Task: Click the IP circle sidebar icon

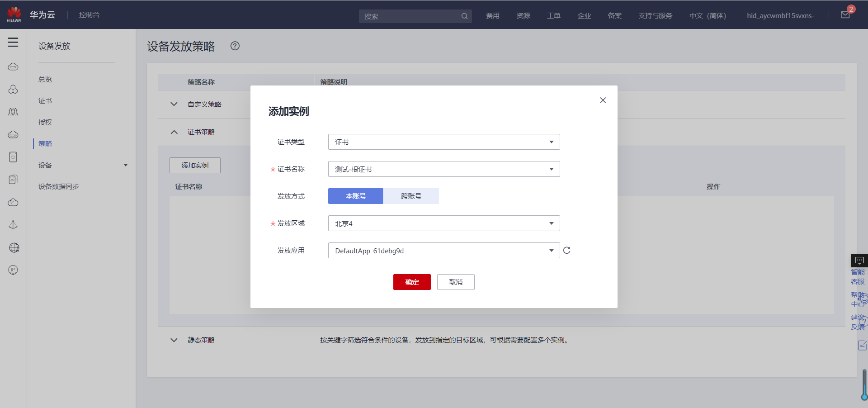Action: pyautogui.click(x=13, y=270)
